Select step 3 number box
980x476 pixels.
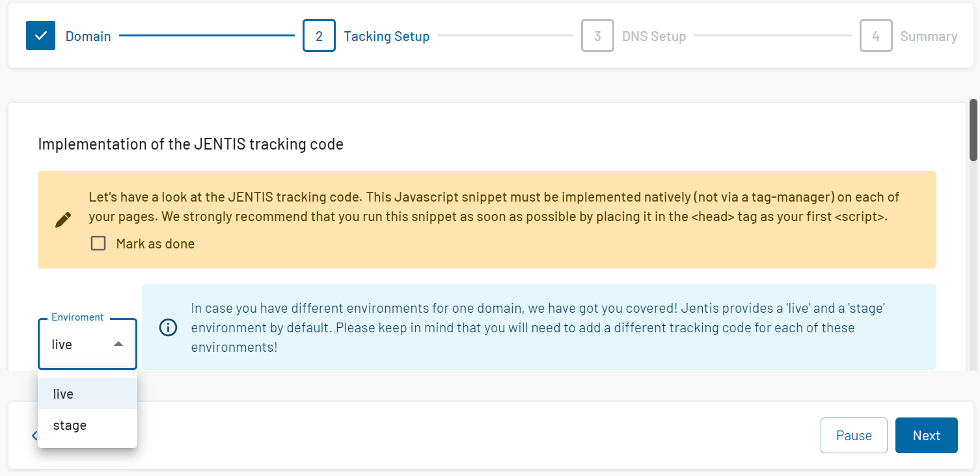tap(597, 36)
